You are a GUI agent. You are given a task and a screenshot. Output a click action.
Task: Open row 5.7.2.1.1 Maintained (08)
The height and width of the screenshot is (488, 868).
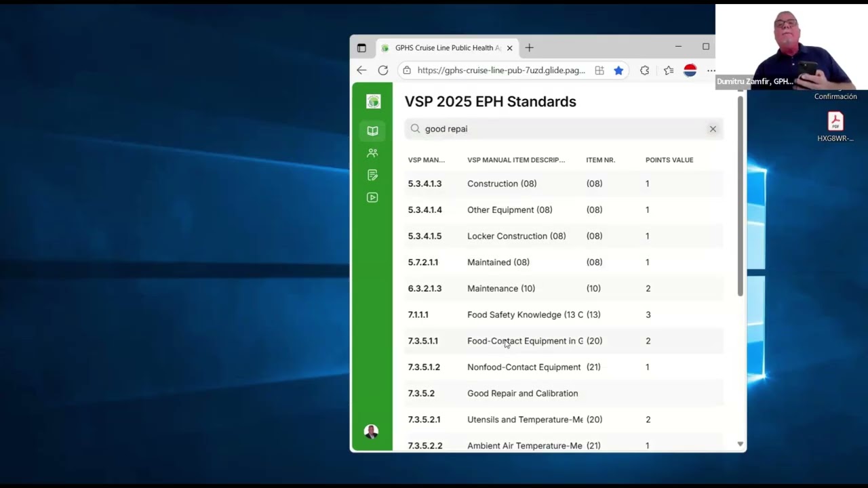click(564, 262)
